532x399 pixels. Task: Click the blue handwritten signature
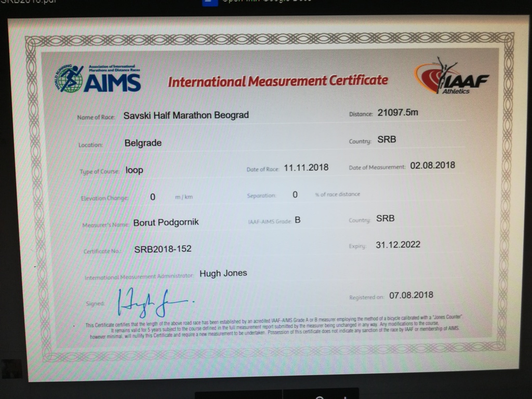156,302
